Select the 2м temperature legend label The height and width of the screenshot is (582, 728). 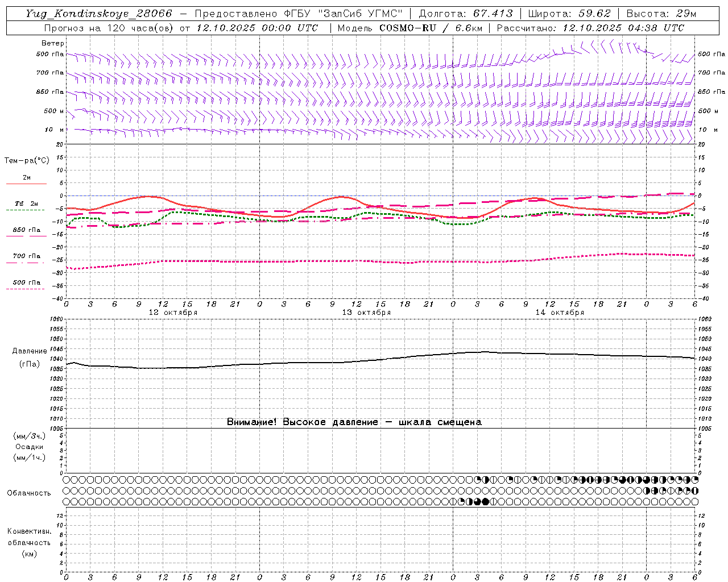(x=27, y=177)
